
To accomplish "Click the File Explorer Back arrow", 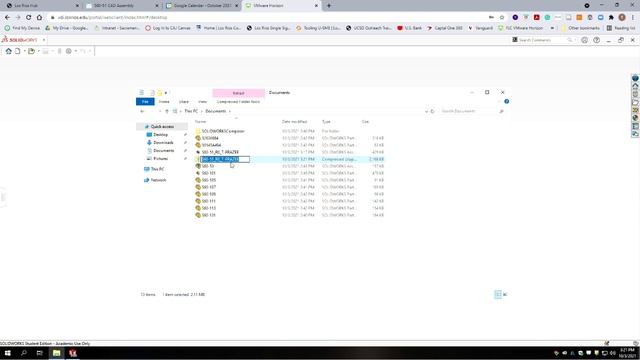I will [142, 111].
